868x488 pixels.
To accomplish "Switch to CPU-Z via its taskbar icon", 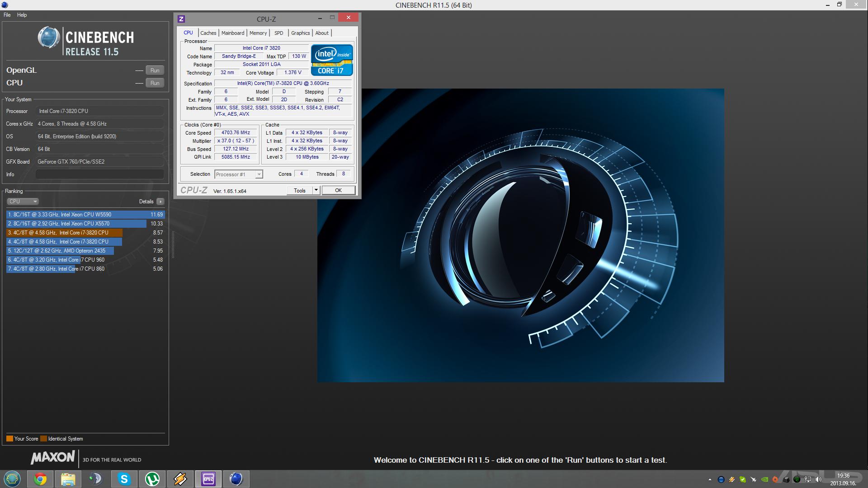I will [208, 479].
